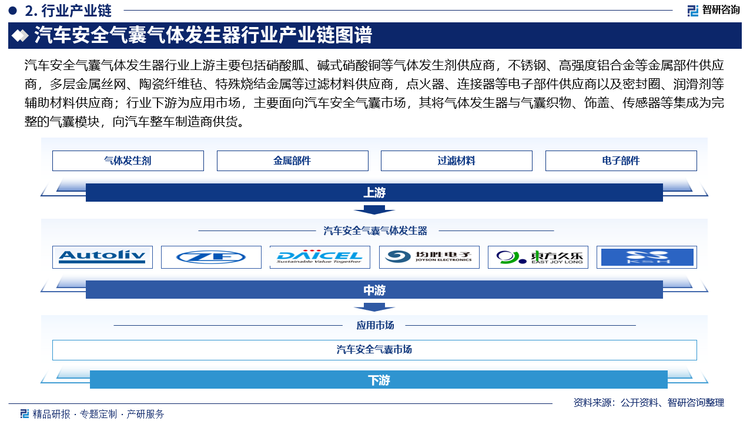Screen dimensions: 750x421
Task: Click the source note 资料来源：公开资料、智研咨询整理
Action: [649, 403]
